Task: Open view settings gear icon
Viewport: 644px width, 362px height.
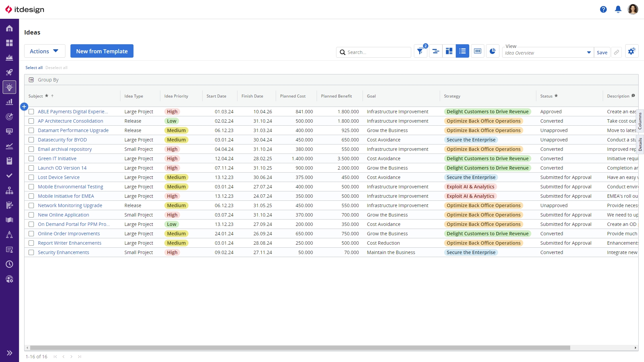Action: [x=632, y=51]
